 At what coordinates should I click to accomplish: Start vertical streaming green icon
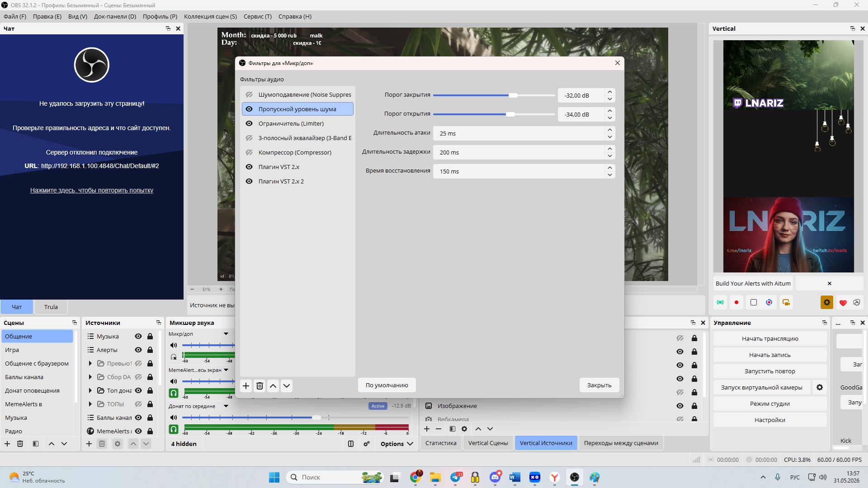(x=720, y=302)
